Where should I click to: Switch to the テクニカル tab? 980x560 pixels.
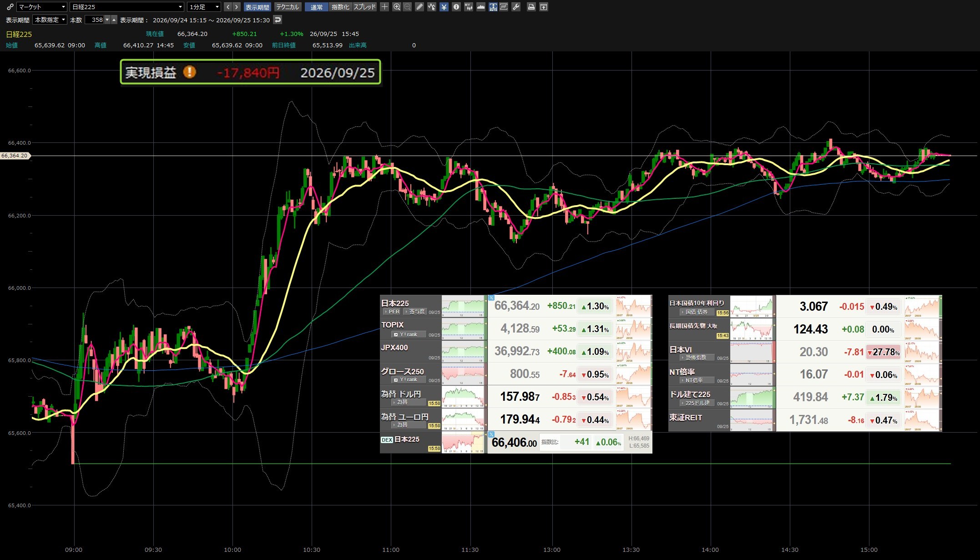coord(288,7)
